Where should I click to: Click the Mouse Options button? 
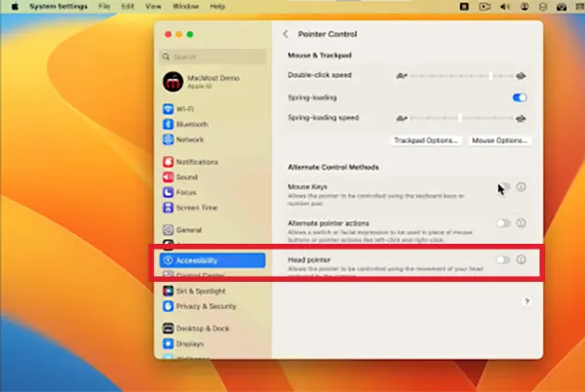(499, 140)
